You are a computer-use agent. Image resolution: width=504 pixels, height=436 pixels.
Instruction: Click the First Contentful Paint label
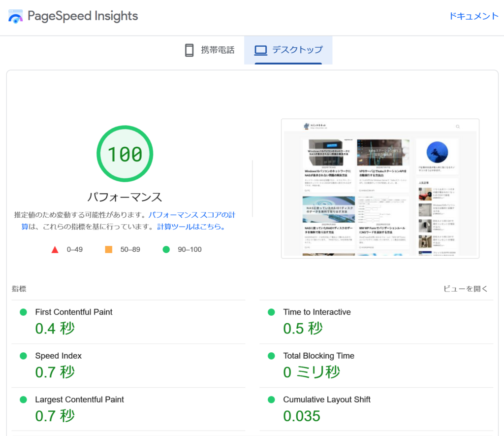74,312
